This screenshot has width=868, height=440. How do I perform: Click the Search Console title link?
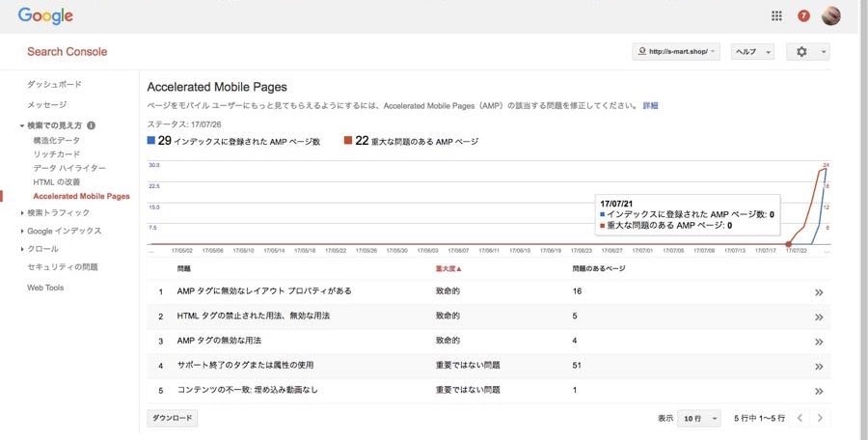point(67,51)
